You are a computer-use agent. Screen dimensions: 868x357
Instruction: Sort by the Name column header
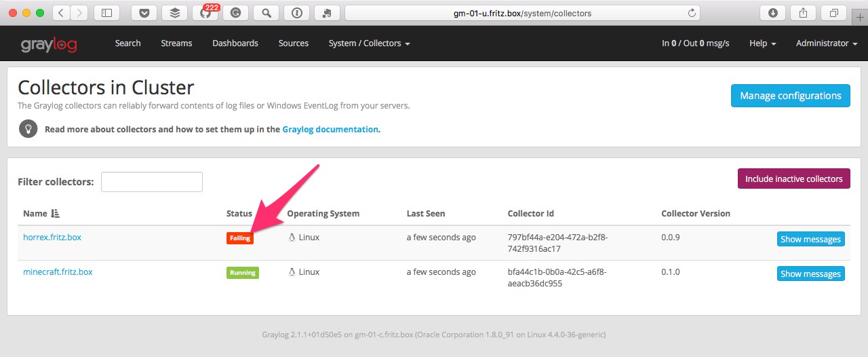pyautogui.click(x=35, y=214)
